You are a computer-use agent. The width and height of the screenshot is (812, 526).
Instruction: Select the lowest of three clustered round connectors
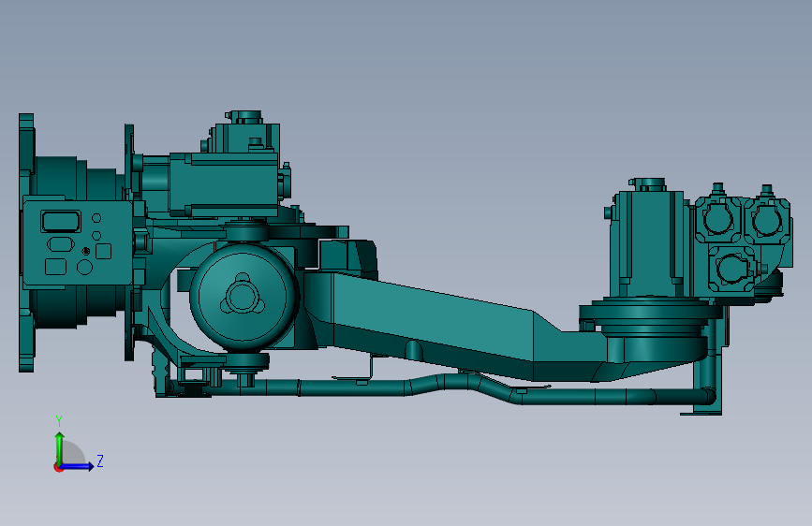pyautogui.click(x=734, y=269)
